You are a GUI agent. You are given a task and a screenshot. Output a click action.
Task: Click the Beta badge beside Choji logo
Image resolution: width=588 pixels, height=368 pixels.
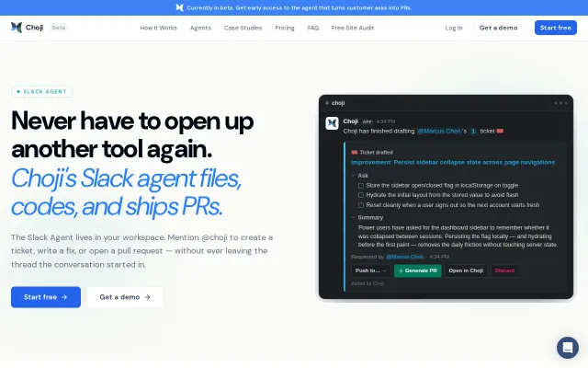tap(59, 28)
